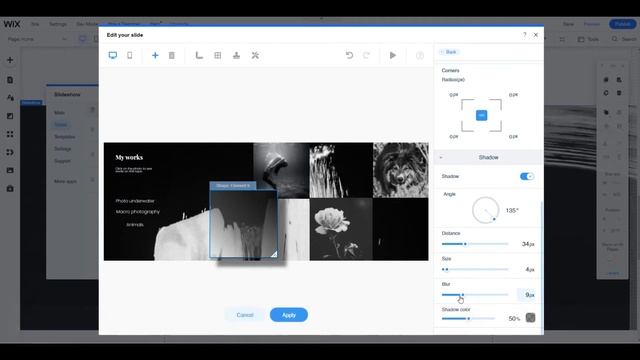
Task: Open the Theme text icon in Wix sidebar
Action: point(10,98)
